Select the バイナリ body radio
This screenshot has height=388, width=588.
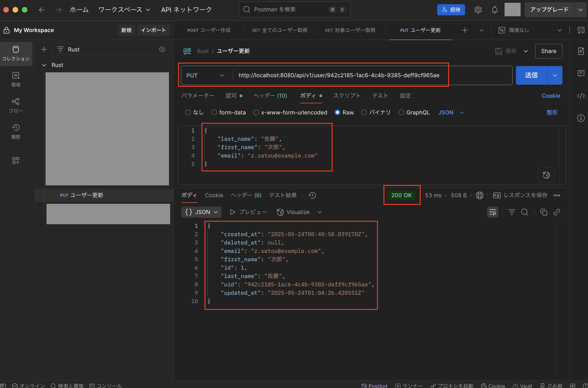coord(364,112)
